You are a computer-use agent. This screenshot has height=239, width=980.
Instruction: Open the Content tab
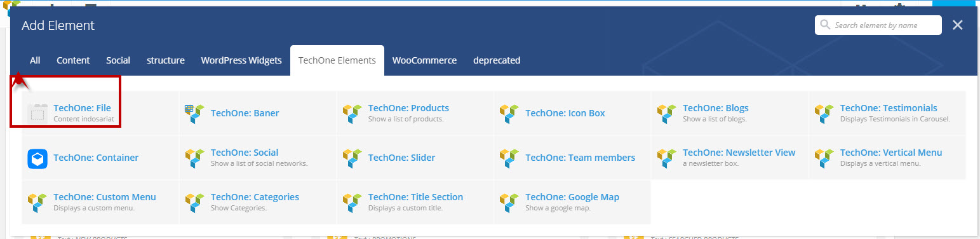(73, 60)
